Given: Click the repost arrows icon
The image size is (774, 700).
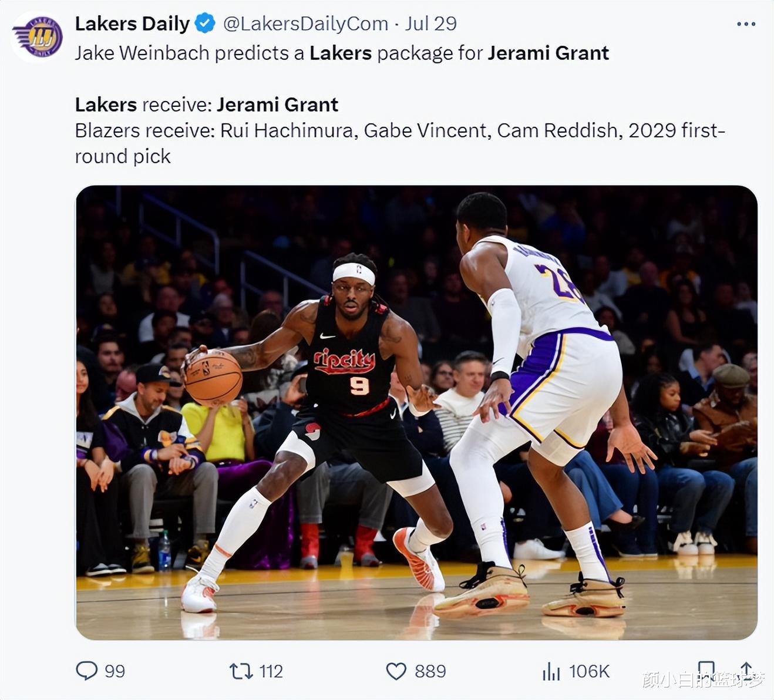Looking at the screenshot, I should pos(241,671).
